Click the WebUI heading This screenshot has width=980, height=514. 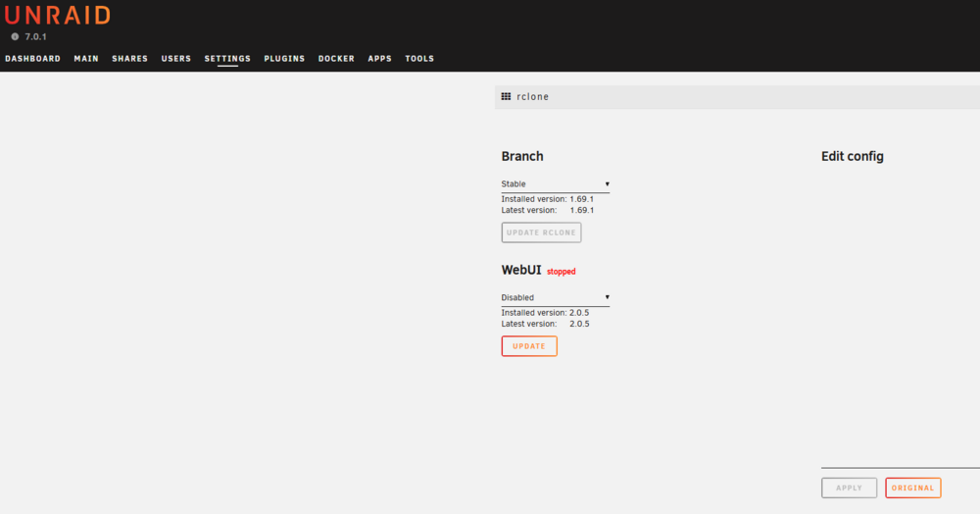tap(521, 270)
